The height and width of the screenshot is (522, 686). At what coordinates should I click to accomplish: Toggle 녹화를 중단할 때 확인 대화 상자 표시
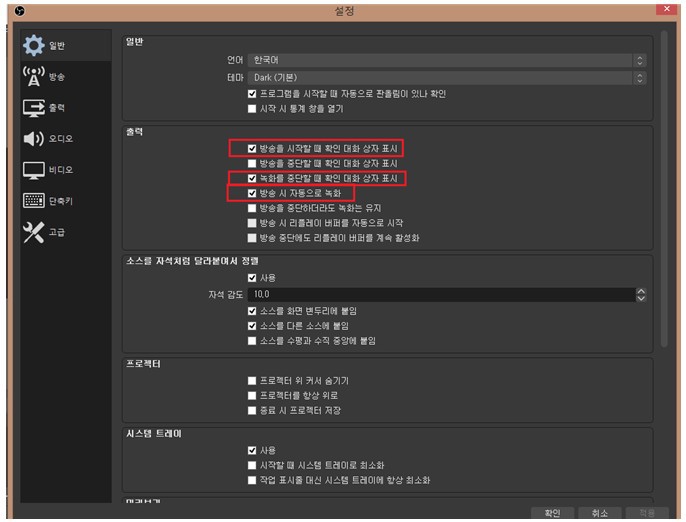click(252, 178)
